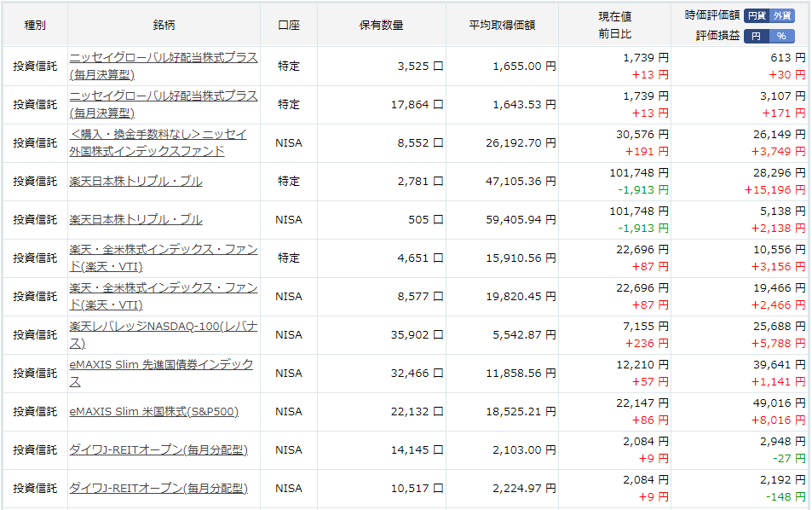Open ニッセイ外国株式インデックスファンド link
This screenshot has height=510, width=812.
158,142
